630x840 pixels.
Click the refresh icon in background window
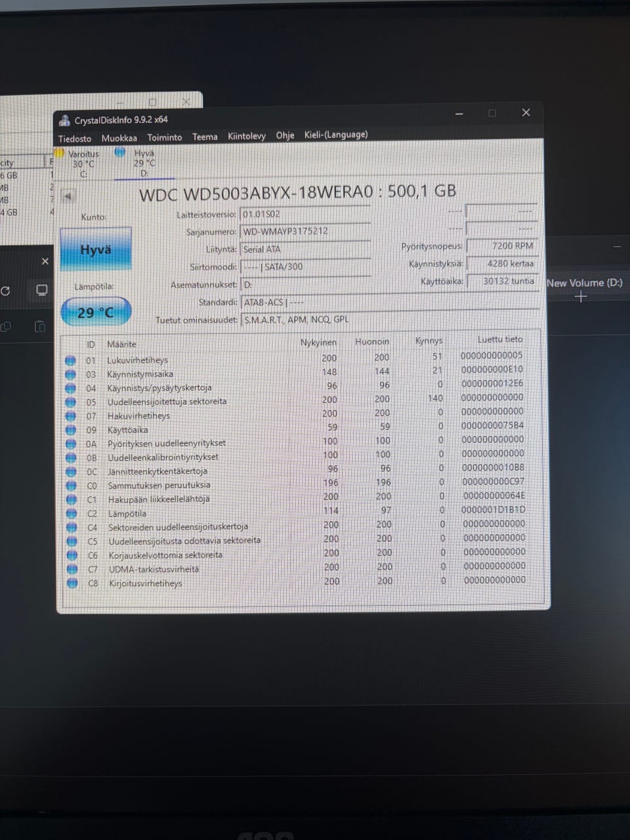click(5, 291)
